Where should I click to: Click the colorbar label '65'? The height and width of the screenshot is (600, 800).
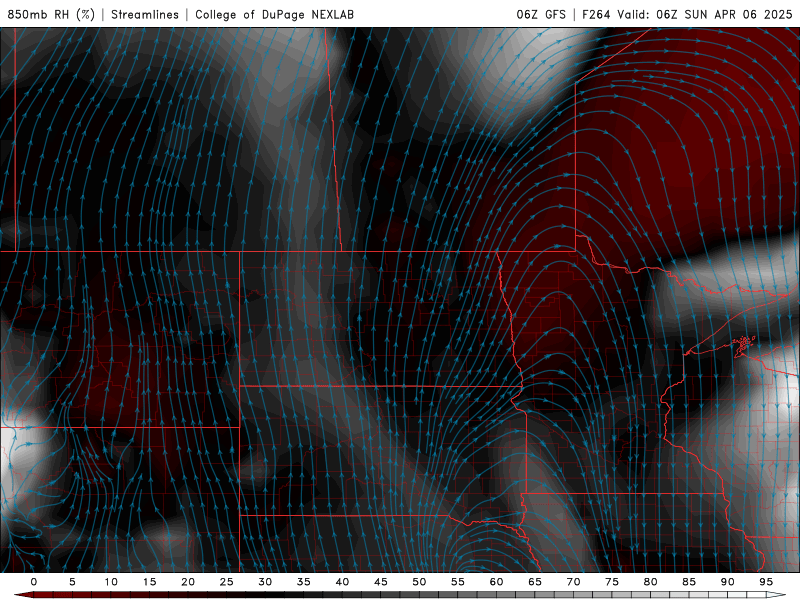(535, 582)
